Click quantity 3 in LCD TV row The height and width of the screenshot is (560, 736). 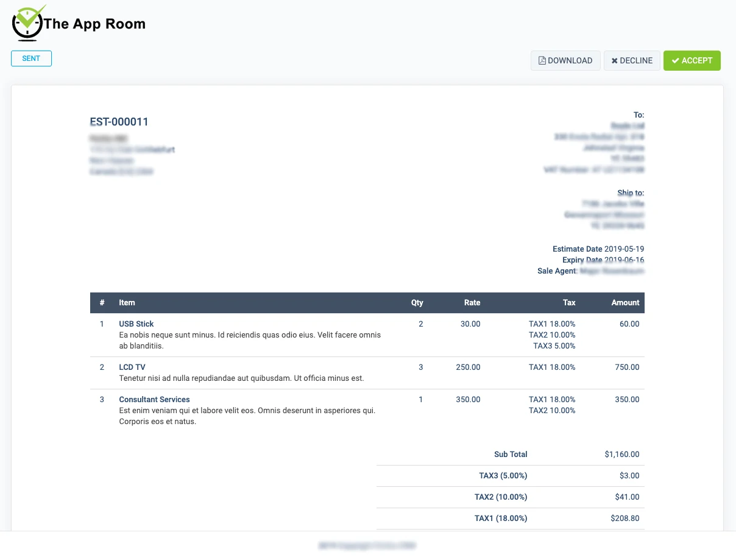coord(421,367)
